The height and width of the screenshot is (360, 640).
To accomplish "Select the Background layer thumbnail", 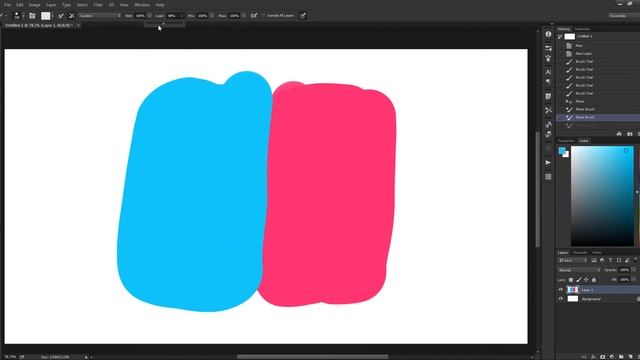I will pos(573,299).
